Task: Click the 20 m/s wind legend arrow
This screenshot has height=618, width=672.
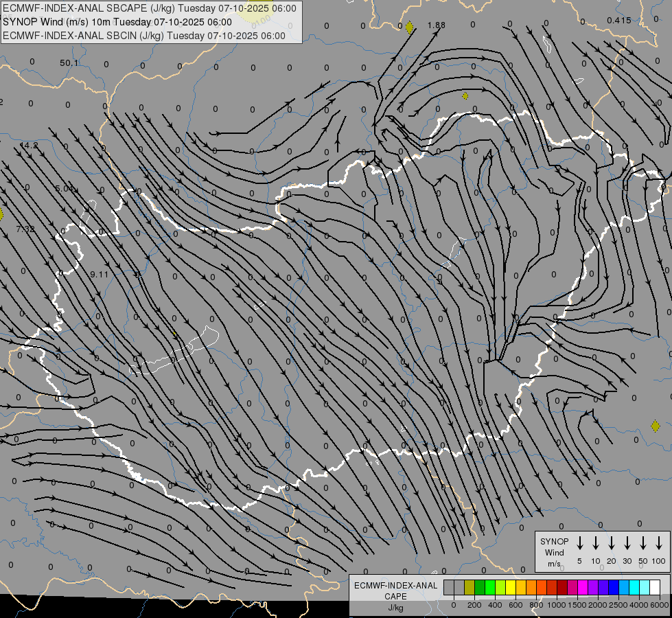Action: 611,543
